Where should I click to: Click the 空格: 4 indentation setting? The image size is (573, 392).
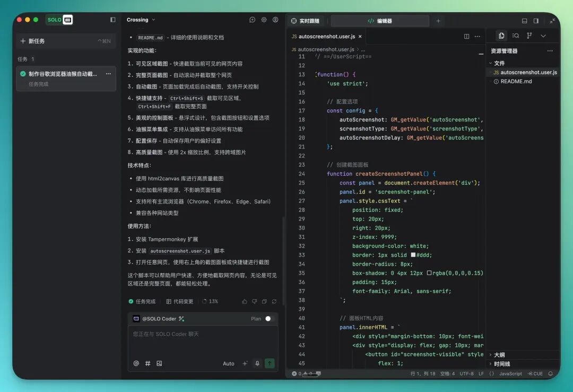447,374
